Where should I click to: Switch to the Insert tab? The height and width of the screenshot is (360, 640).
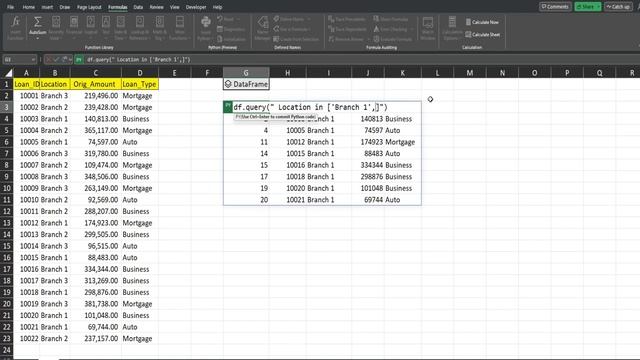47,7
